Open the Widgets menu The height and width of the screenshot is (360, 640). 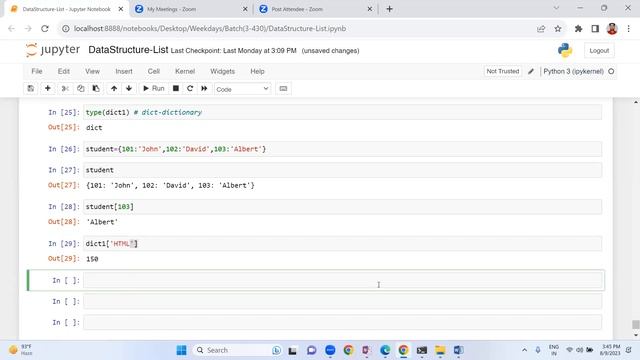tap(222, 71)
